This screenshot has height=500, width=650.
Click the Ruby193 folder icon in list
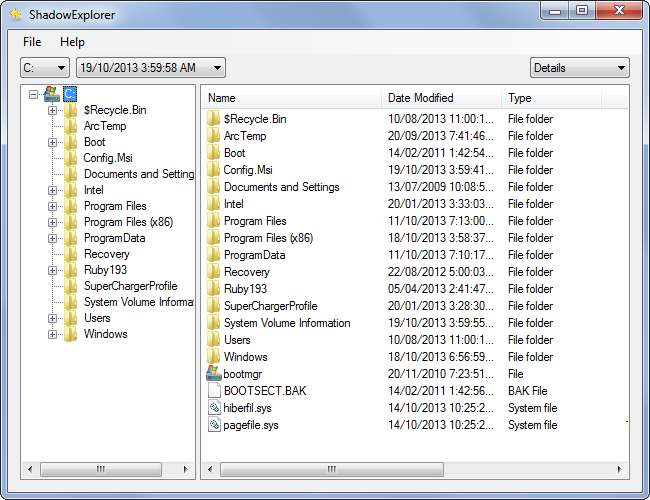tap(213, 289)
